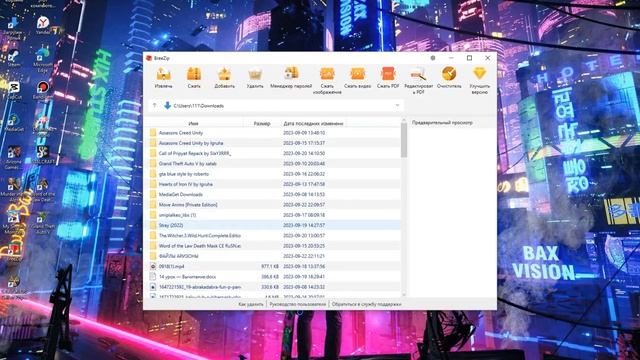Open the MediaGet desktop shortcut
The image size is (640, 360).
[13, 122]
